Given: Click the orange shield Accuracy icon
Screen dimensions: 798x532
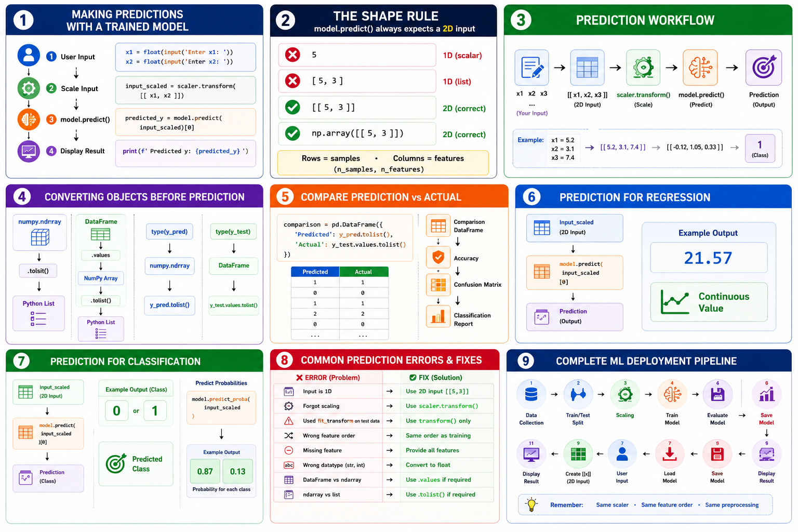Looking at the screenshot, I should tap(438, 257).
